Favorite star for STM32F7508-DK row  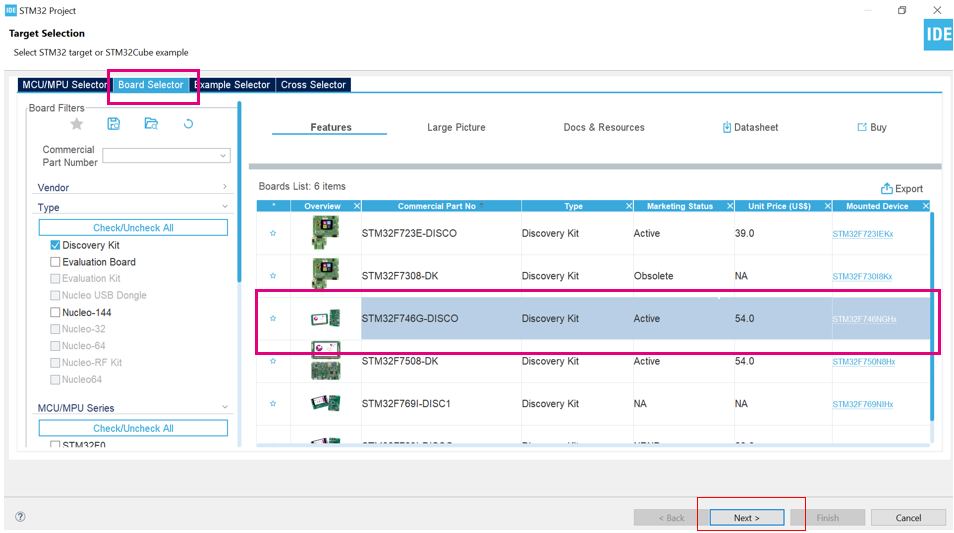click(273, 361)
